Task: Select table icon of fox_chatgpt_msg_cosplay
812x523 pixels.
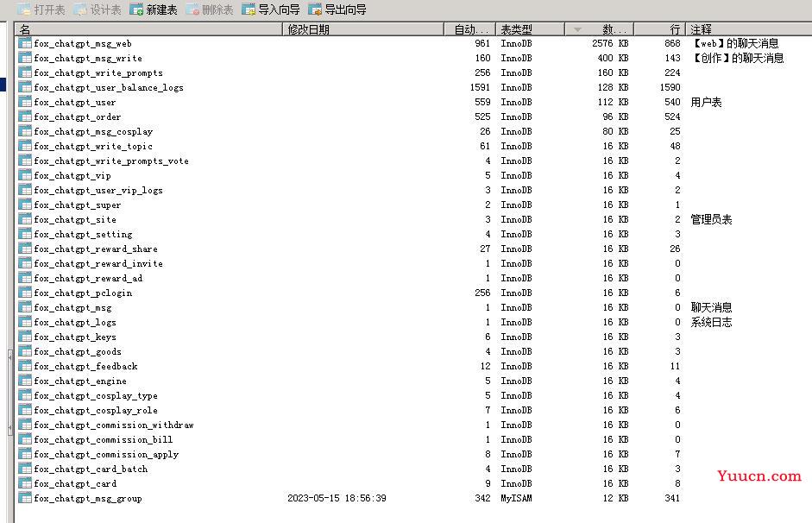Action: pos(25,131)
